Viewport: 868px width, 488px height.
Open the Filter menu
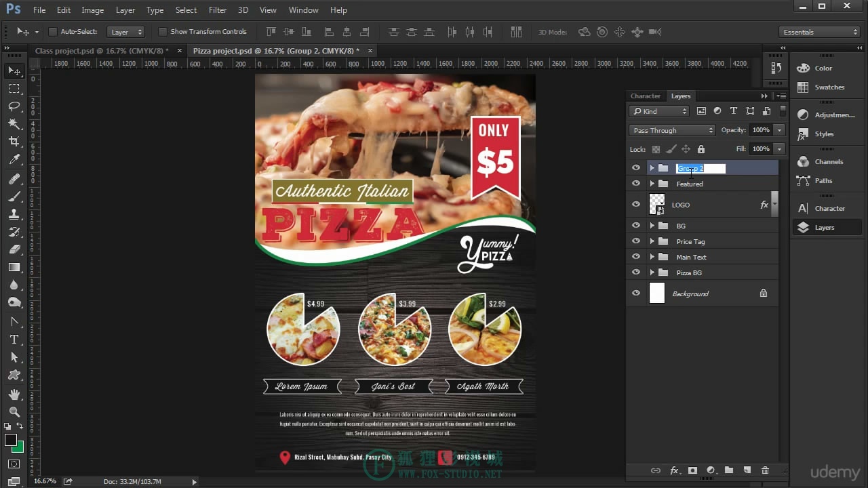(218, 10)
